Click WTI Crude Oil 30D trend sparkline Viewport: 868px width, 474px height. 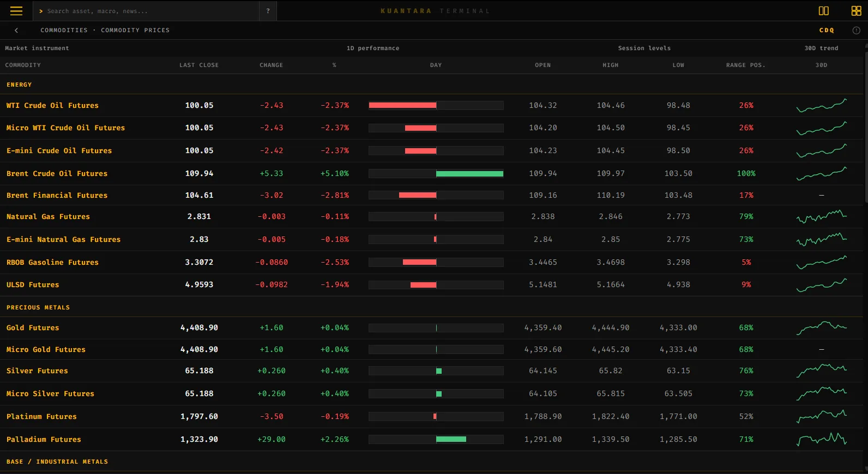(821, 105)
